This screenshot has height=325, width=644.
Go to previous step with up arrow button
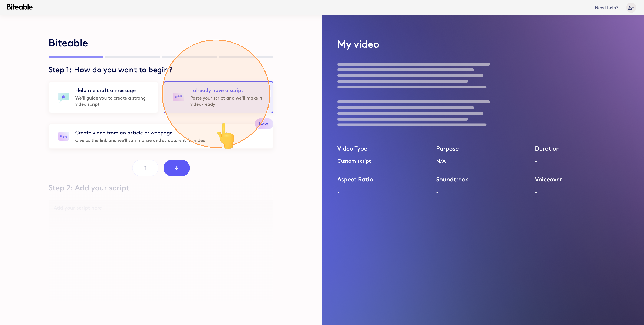145,168
